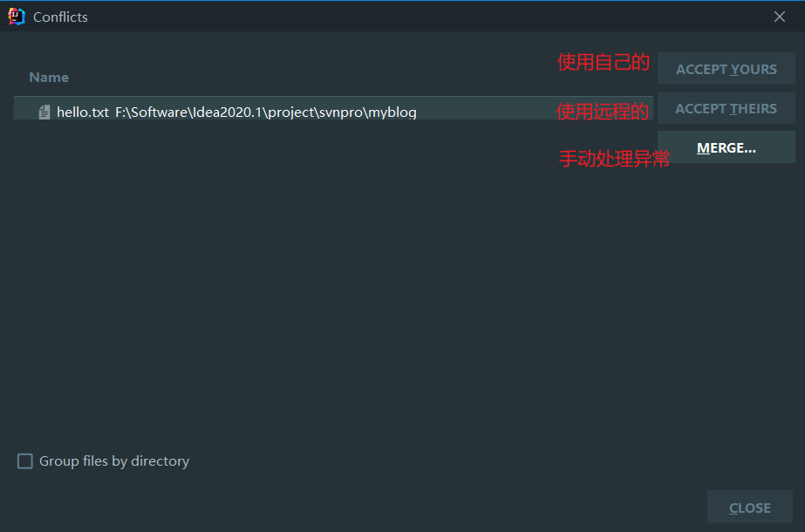Click the Close button at the bottom
The image size is (805, 532).
(749, 508)
